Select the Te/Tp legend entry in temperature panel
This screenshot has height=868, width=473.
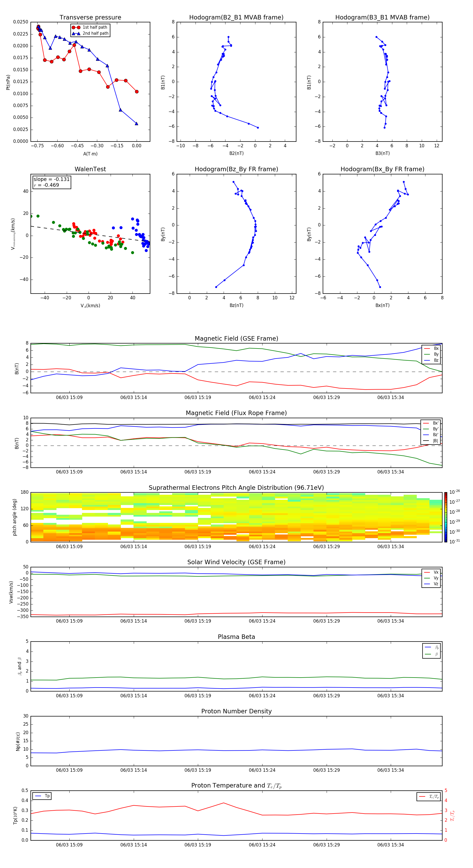pos(429,796)
